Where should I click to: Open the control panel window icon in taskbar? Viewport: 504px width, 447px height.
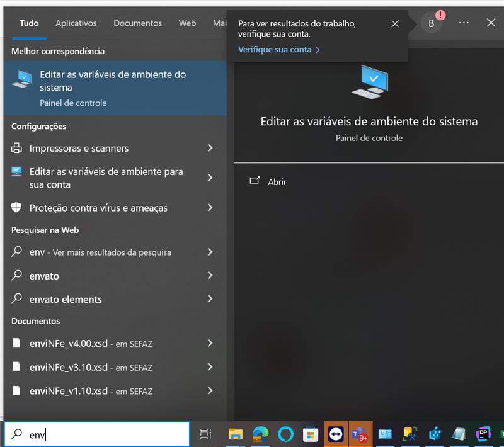click(x=385, y=434)
